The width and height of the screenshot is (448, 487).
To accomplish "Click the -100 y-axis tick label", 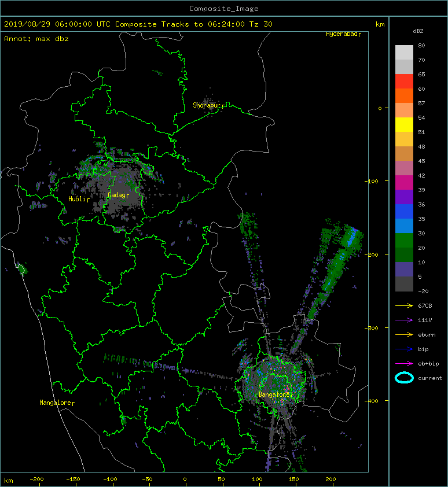I will [x=372, y=181].
